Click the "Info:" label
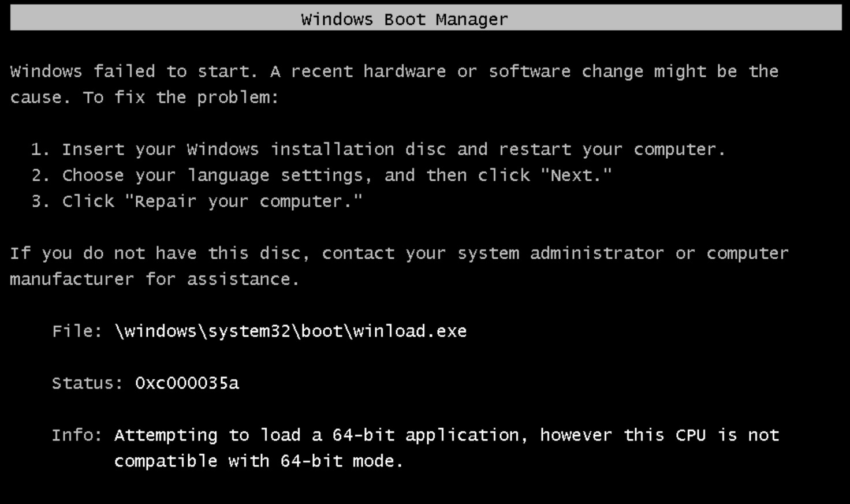Viewport: 850px width, 504px height. pos(77,435)
